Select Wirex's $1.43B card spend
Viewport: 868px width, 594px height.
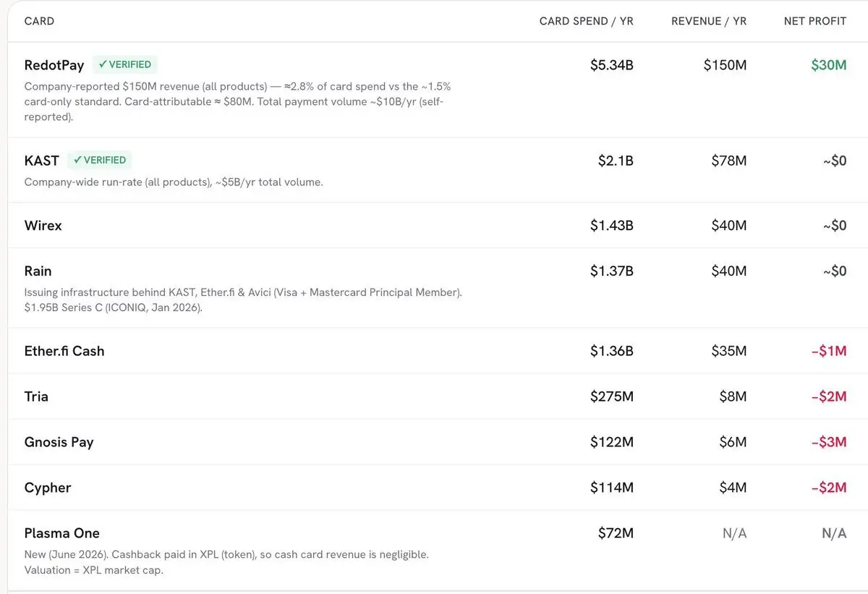click(x=612, y=226)
